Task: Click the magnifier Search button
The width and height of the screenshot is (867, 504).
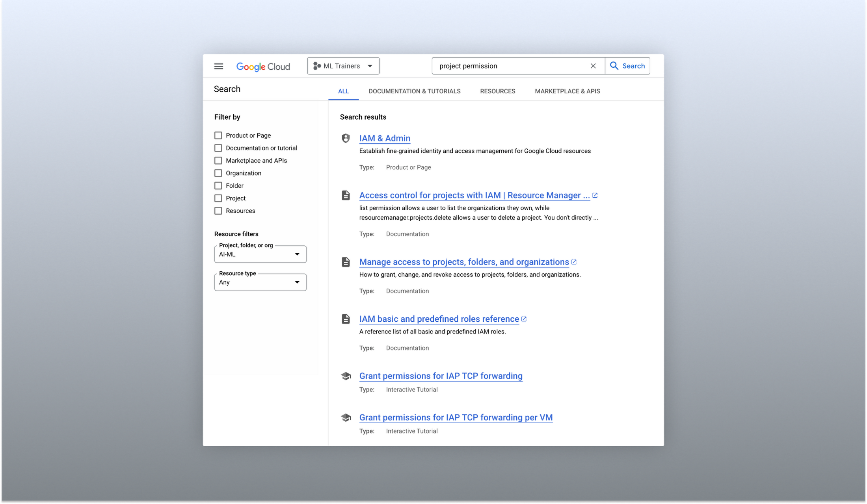Action: [627, 66]
